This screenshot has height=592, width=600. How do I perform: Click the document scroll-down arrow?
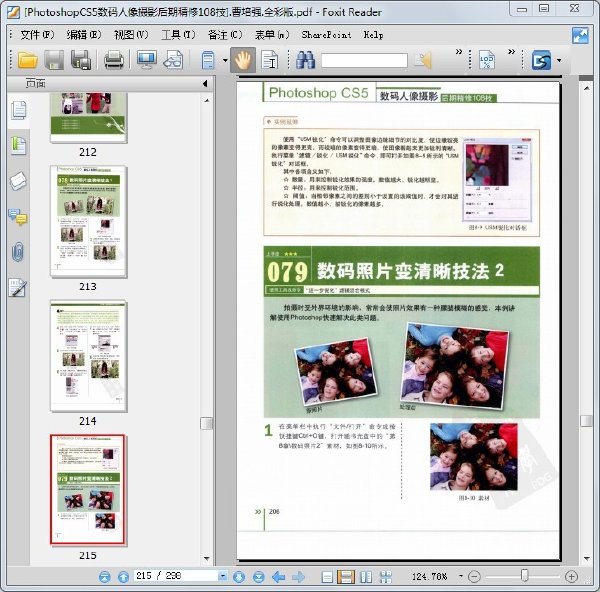(x=587, y=559)
